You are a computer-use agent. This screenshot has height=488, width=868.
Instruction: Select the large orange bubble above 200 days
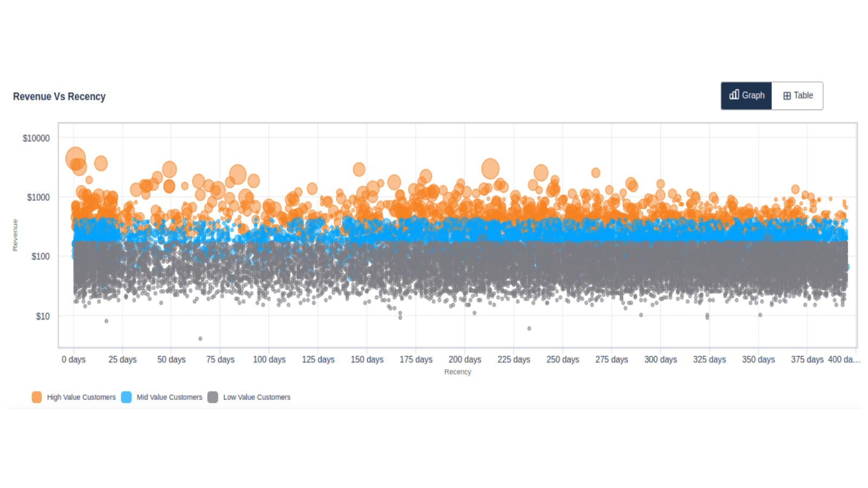(490, 169)
